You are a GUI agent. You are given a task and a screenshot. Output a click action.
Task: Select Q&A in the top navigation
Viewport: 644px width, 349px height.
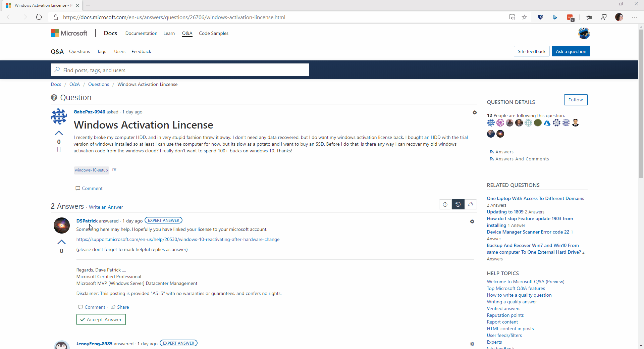click(187, 33)
